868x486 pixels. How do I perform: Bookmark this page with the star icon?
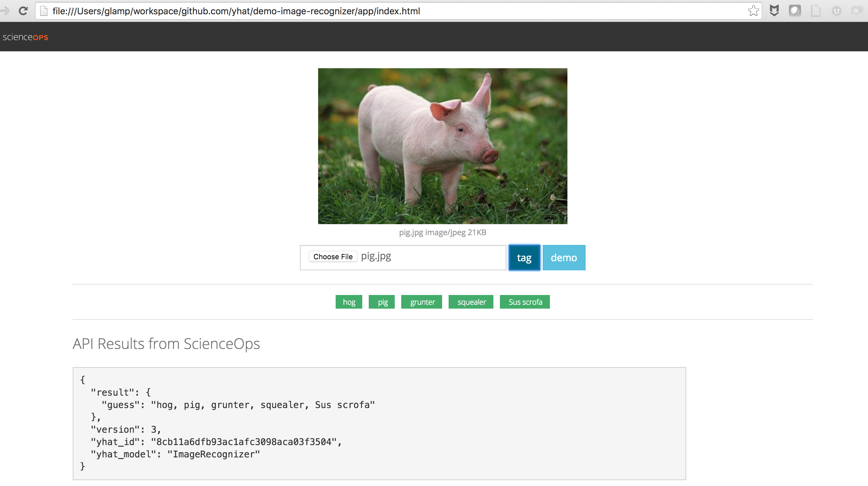(x=753, y=11)
